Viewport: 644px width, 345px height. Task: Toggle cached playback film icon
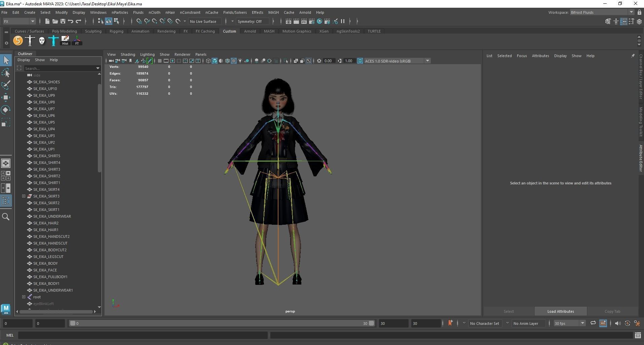click(x=603, y=323)
